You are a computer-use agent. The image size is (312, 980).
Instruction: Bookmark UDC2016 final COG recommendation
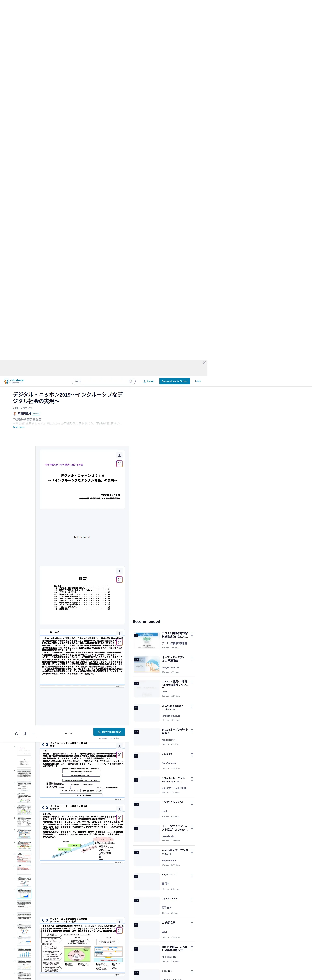pyautogui.click(x=192, y=803)
